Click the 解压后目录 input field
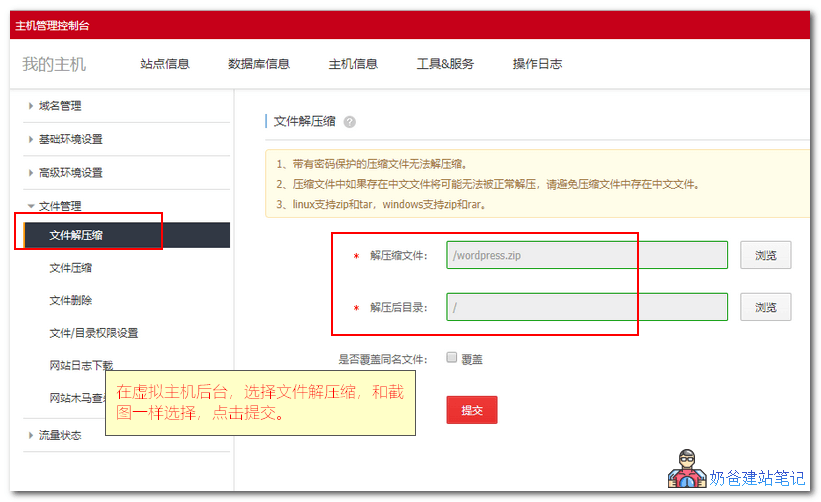821x502 pixels. coord(587,307)
